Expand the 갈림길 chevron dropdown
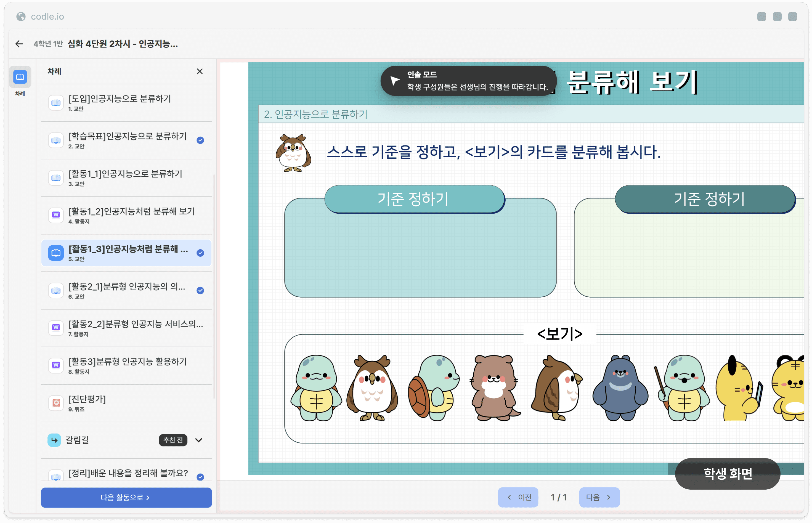This screenshot has height=523, width=812. point(199,440)
